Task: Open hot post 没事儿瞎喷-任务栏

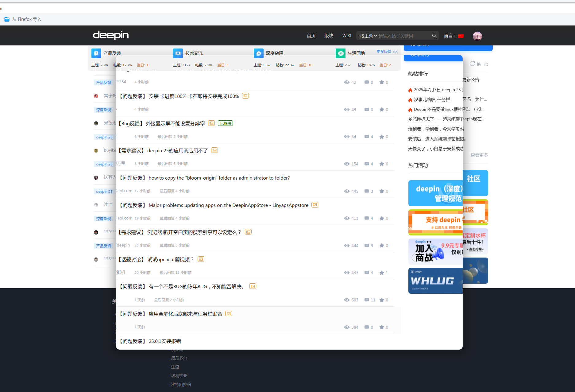Action: [x=432, y=99]
